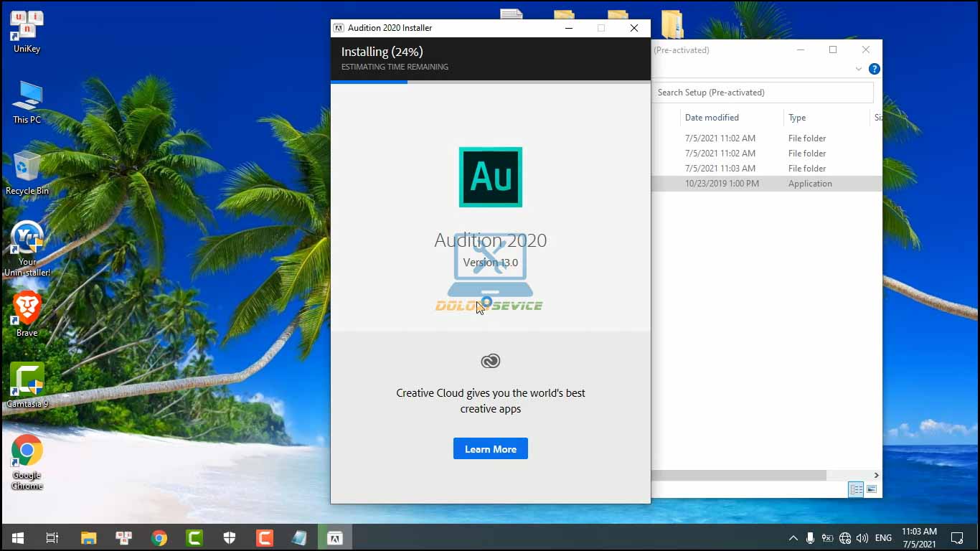Click the Search Setup (Pre-activated) field
Screen dimensions: 980x551
point(762,93)
